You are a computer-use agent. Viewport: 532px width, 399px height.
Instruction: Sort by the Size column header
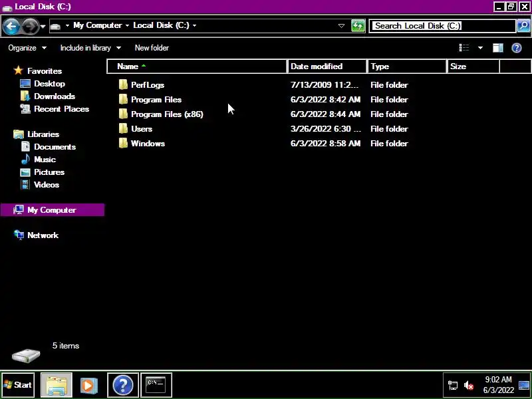tap(473, 66)
